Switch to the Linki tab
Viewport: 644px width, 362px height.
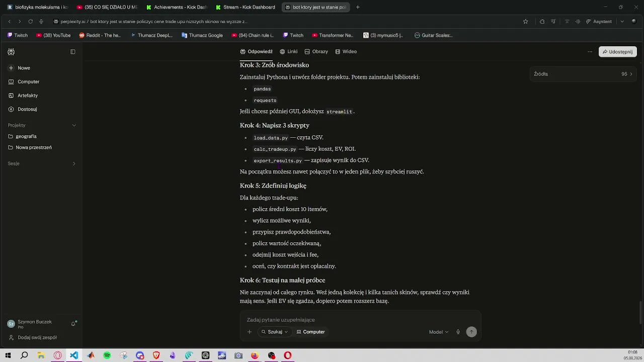point(289,51)
